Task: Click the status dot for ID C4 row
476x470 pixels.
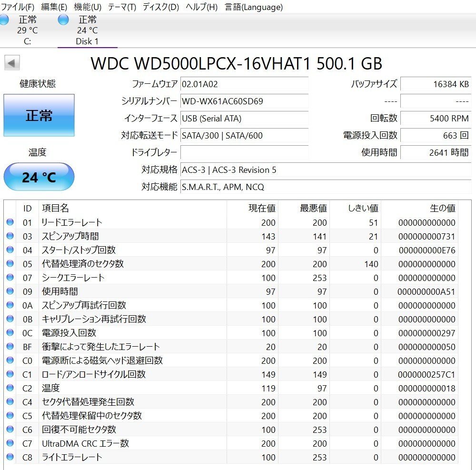Action: (x=10, y=401)
